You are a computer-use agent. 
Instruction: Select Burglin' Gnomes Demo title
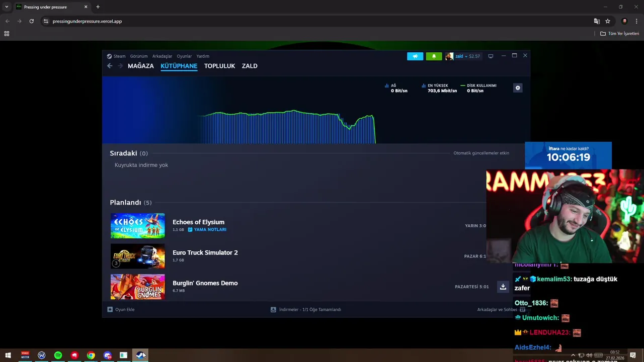205,283
